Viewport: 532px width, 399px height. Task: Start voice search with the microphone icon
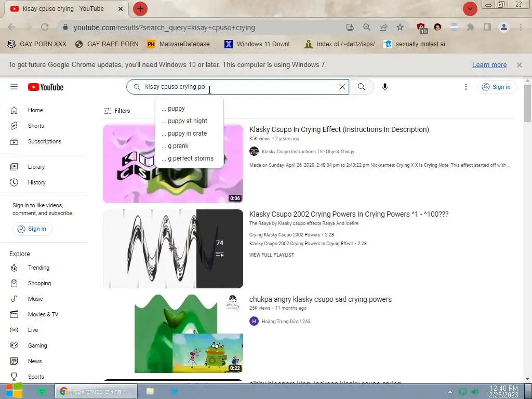pos(385,87)
